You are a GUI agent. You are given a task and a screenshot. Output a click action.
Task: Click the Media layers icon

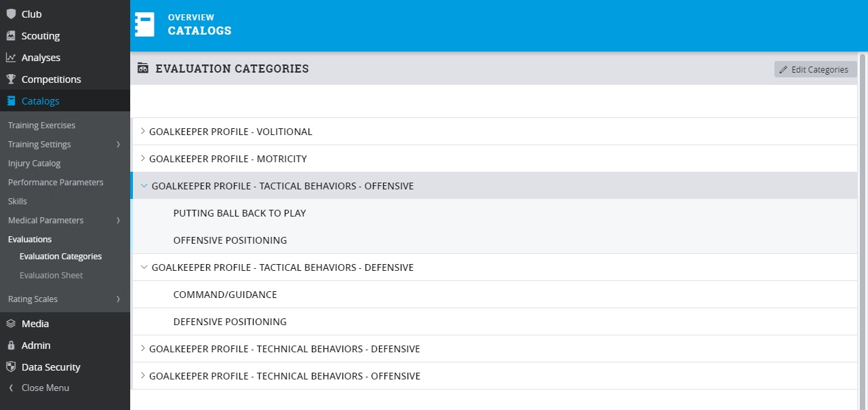click(x=11, y=324)
